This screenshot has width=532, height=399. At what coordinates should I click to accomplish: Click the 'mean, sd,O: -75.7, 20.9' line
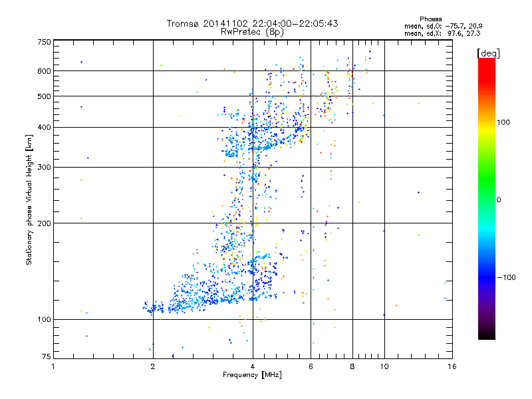(443, 26)
